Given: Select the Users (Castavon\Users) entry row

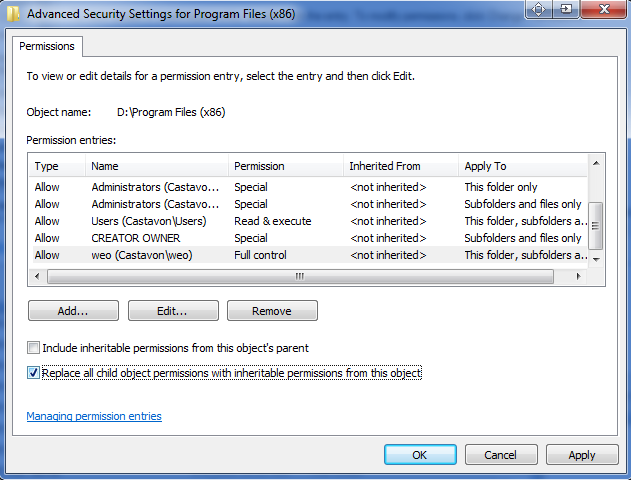Looking at the screenshot, I should pyautogui.click(x=308, y=221).
